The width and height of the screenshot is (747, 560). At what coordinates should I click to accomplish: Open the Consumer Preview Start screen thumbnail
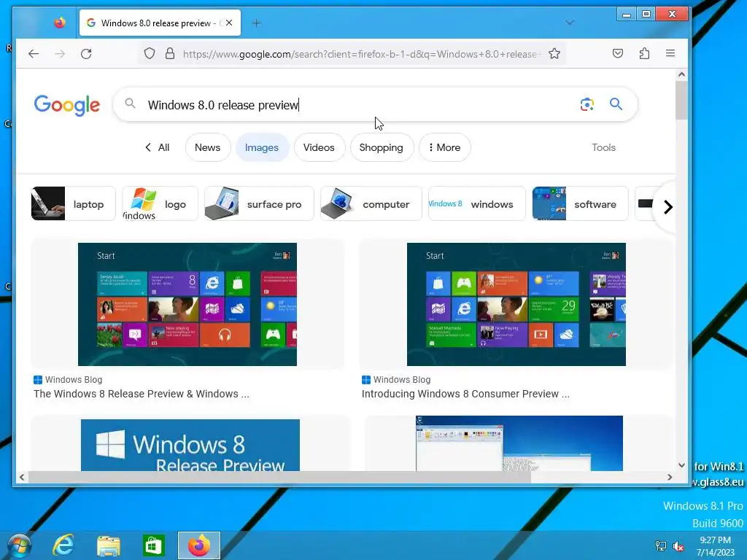point(516,304)
